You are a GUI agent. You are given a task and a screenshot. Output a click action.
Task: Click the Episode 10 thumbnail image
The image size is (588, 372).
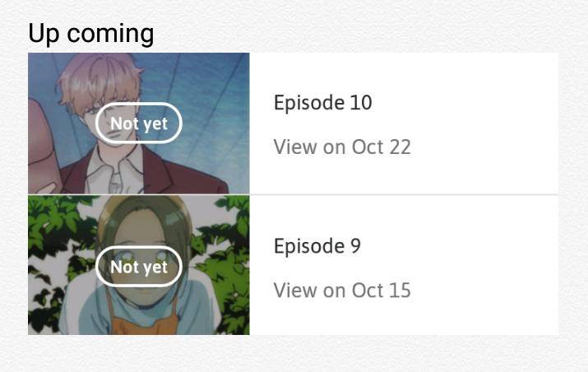139,123
